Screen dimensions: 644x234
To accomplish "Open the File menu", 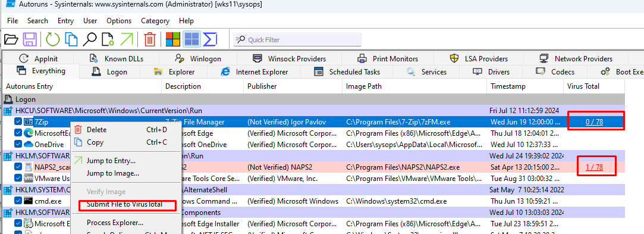I will pos(12,21).
